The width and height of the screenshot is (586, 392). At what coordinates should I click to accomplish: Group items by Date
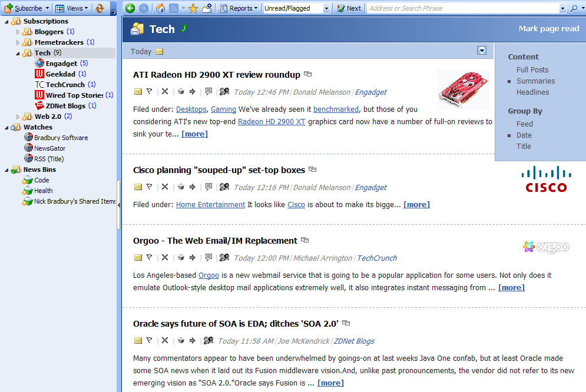tap(524, 135)
